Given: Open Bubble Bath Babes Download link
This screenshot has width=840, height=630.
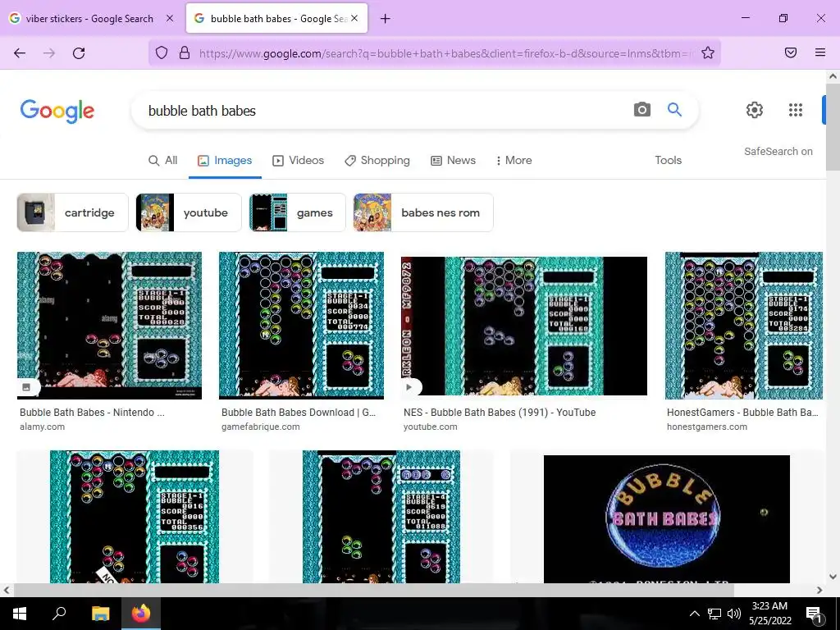Looking at the screenshot, I should click(x=299, y=413).
